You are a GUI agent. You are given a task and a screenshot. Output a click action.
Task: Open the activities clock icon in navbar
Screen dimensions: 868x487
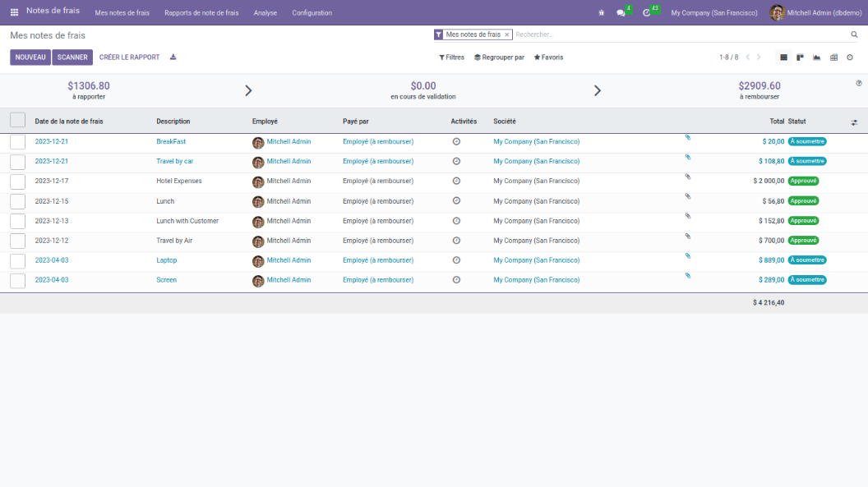point(646,13)
